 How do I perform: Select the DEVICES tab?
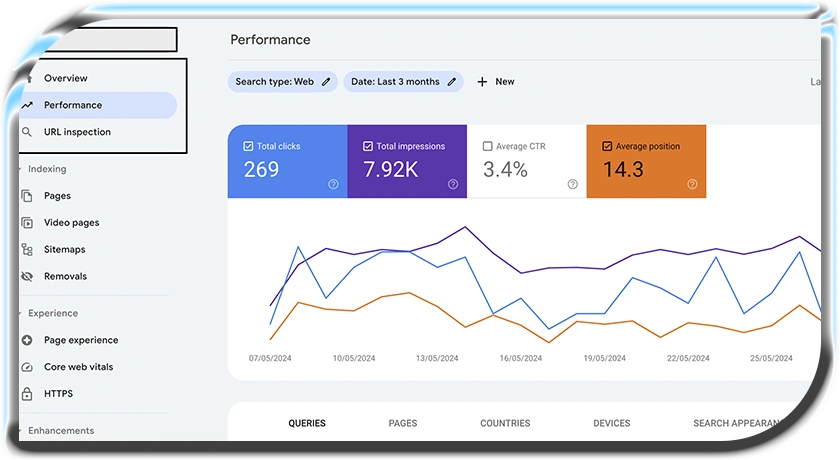(x=611, y=423)
